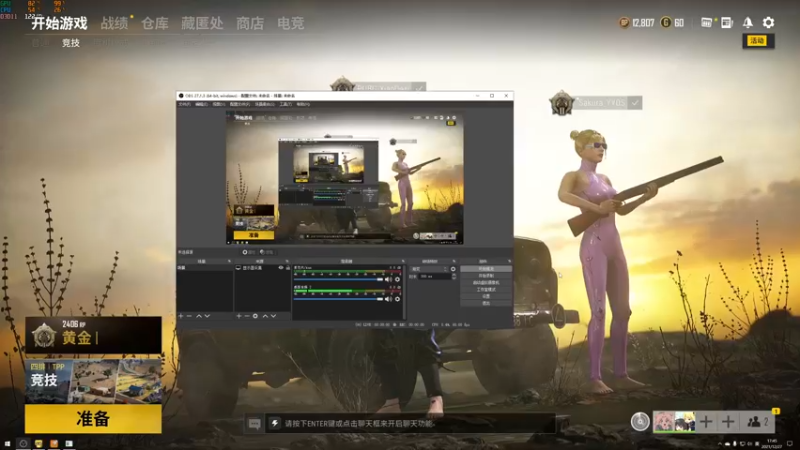The height and width of the screenshot is (450, 800).
Task: Open the 藏匿处 tab
Action: (202, 23)
